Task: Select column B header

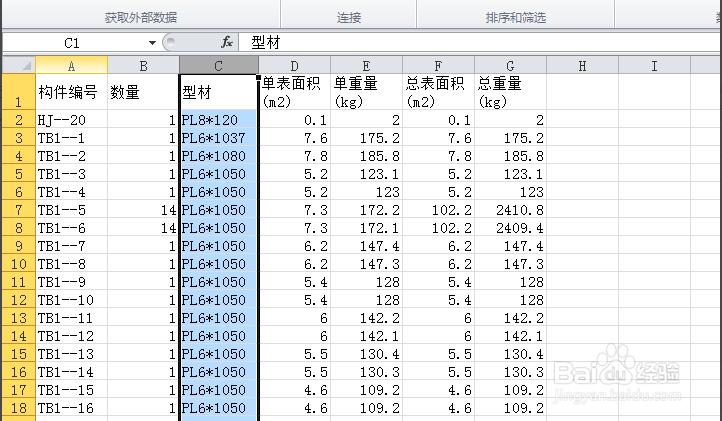Action: click(x=143, y=65)
